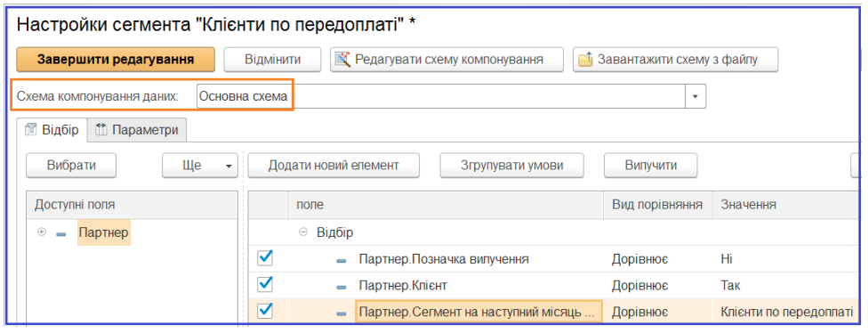Screen dimensions: 868x333
Task: Click the field icon before Партнер.Сегмент на наступний місяць
Action: click(x=342, y=313)
